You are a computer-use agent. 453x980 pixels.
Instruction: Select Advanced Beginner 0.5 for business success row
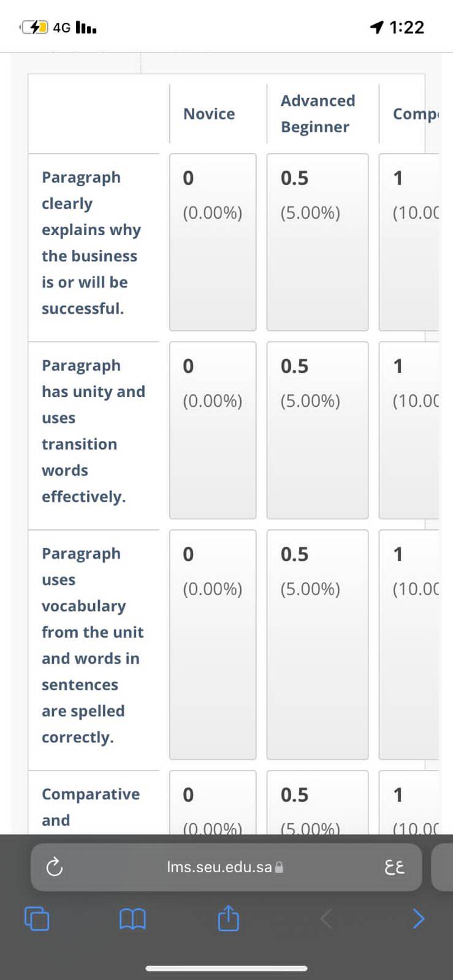pos(318,243)
